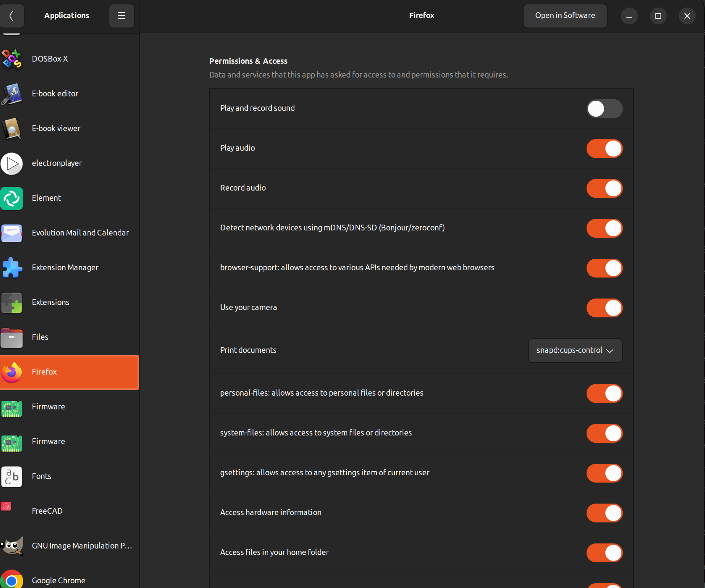
Task: Go back with the header arrow
Action: tap(12, 16)
